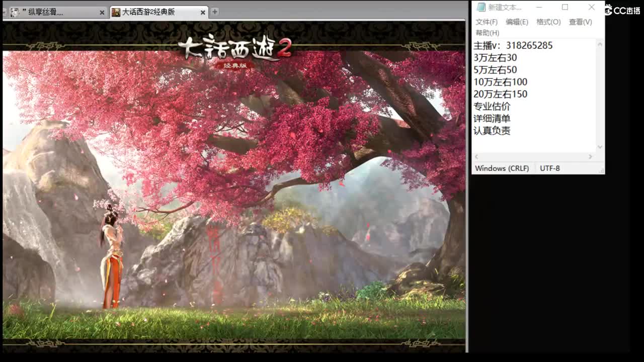Click the line '主播v: 318265285' in Notepad
Screen dimensions: 644x362
click(x=513, y=45)
